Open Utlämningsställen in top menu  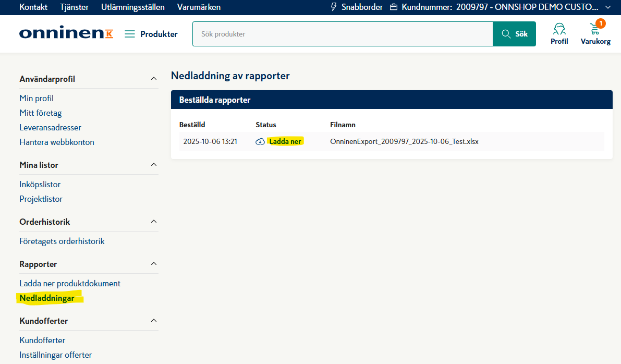tap(132, 7)
